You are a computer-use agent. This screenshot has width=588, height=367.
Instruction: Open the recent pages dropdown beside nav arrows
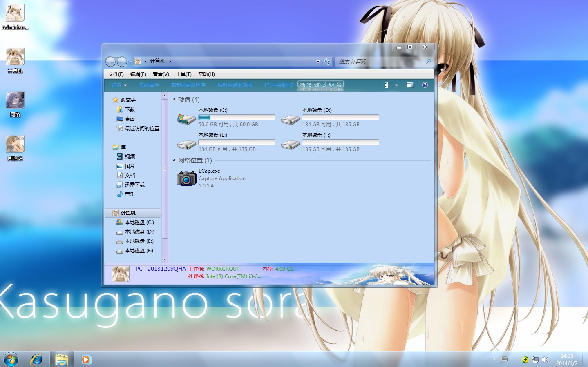pyautogui.click(x=130, y=62)
